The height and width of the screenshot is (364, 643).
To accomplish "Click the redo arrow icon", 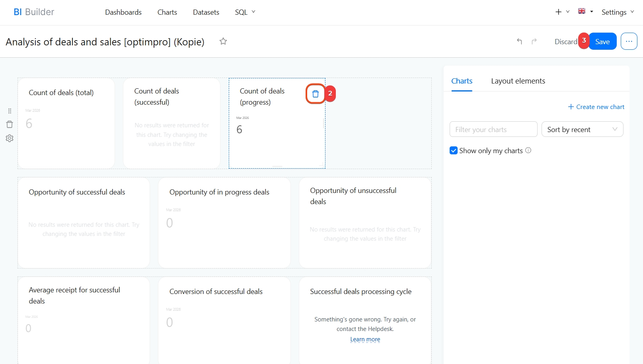I will point(534,41).
